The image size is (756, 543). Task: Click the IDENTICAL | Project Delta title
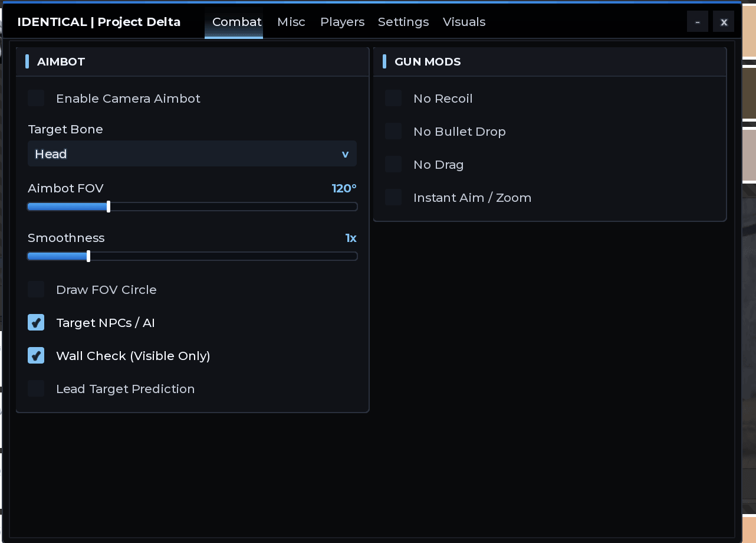click(99, 22)
